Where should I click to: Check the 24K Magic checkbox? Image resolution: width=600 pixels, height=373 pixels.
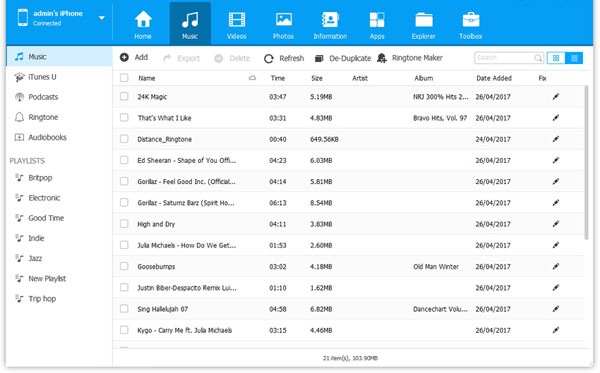pyautogui.click(x=124, y=96)
